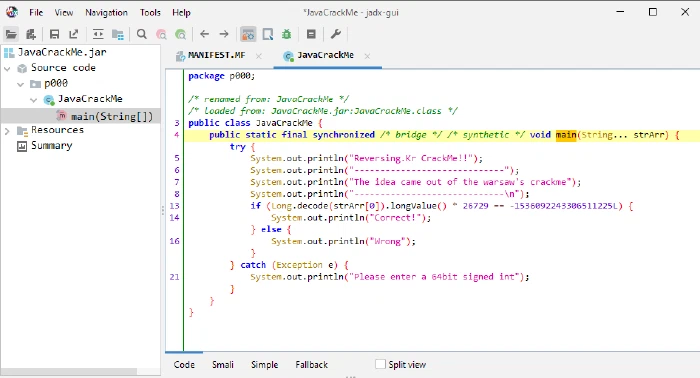Viewport: 700px width, 378px height.
Task: Click the Summary tree entry
Action: (x=51, y=146)
